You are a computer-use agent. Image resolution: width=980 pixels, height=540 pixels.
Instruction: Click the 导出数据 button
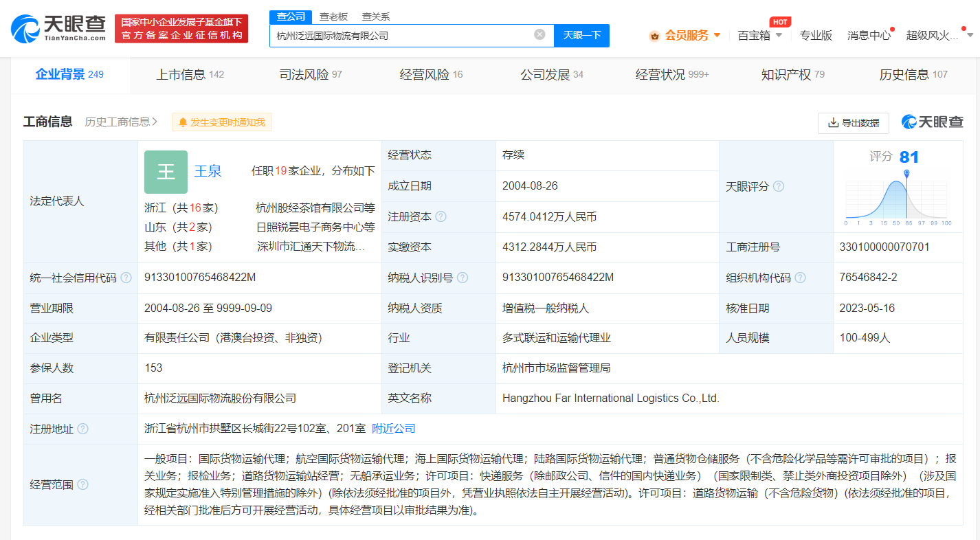pos(854,123)
